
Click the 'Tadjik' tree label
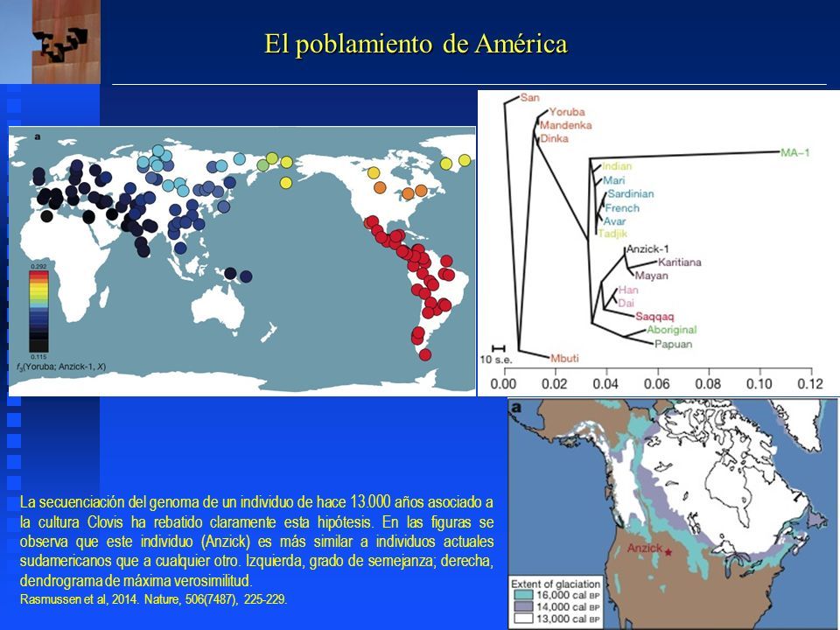pos(612,234)
